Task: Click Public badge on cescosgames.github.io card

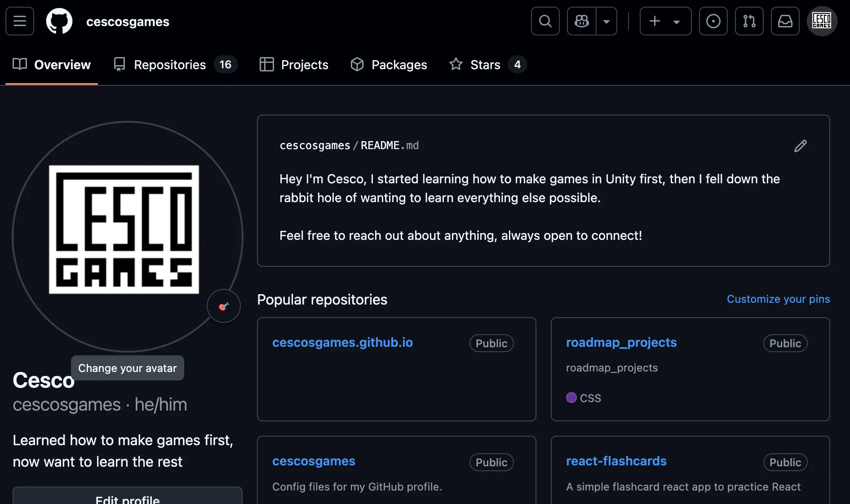Action: pos(491,343)
